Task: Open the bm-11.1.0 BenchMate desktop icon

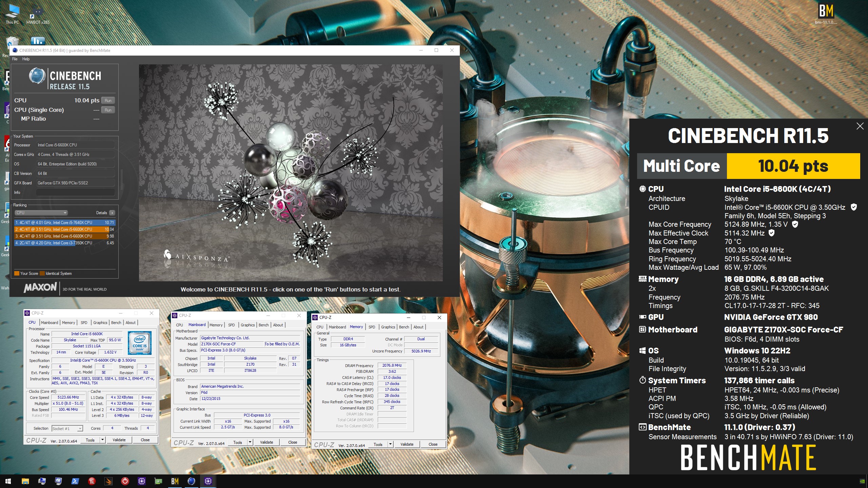Action: pyautogui.click(x=826, y=14)
